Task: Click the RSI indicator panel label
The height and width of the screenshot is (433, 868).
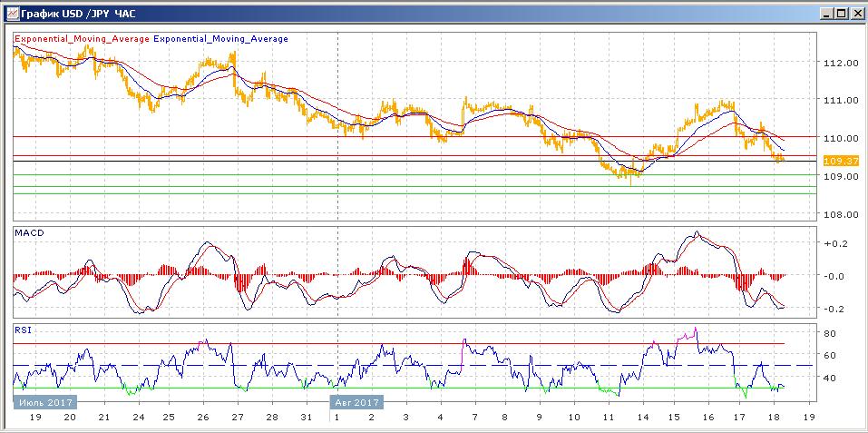Action: click(23, 330)
